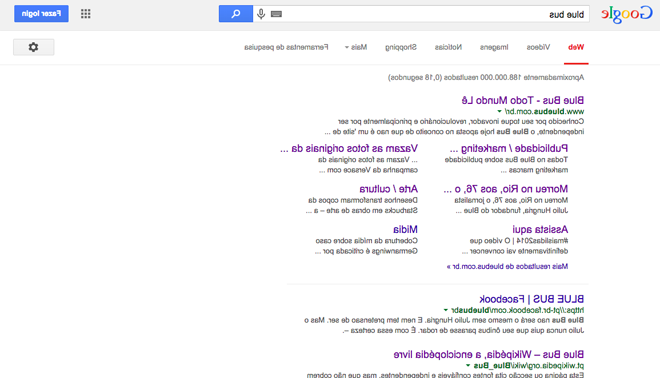Click Mais resultados de bluebus.com.br link

[507, 266]
